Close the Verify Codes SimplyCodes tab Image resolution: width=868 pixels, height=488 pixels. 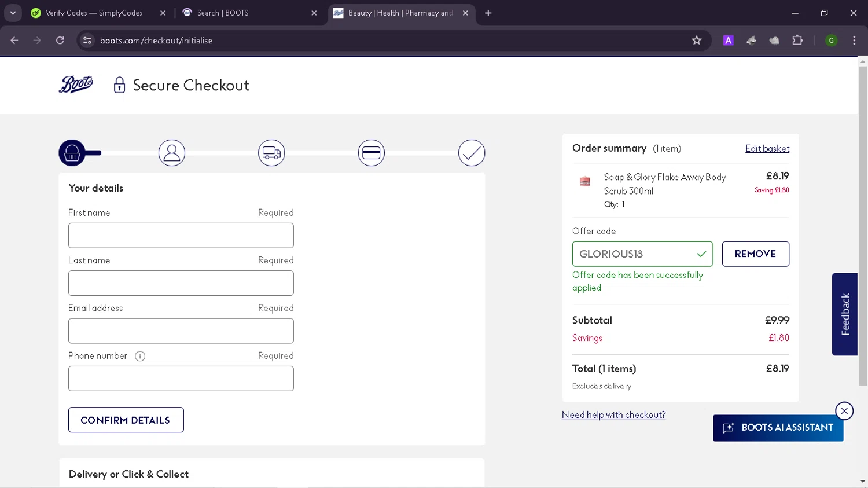[163, 13]
